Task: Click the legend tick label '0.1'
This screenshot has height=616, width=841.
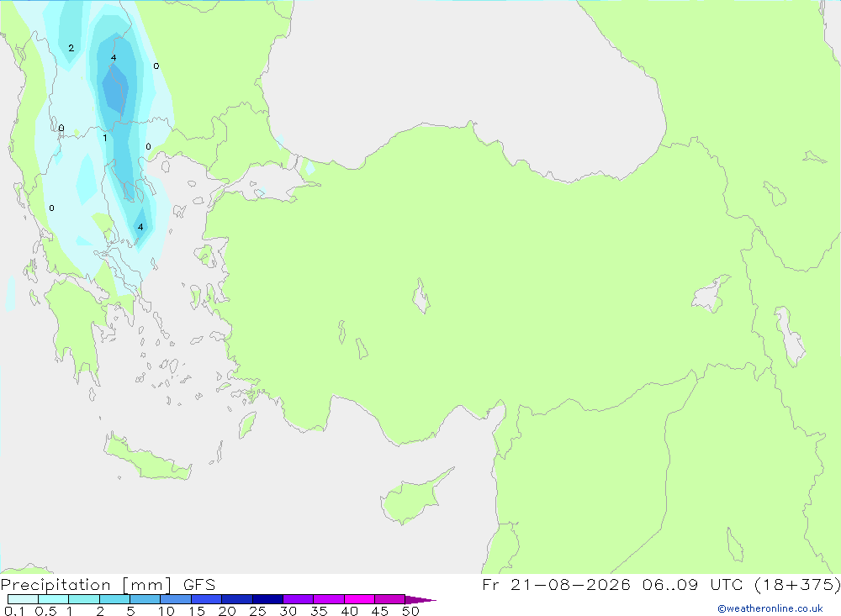Action: pos(14,611)
